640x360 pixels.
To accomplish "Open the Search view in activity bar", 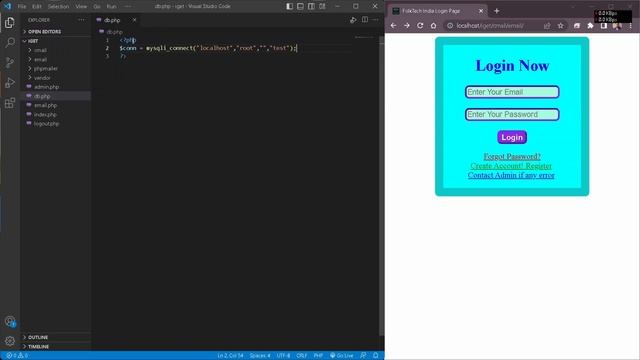I will pyautogui.click(x=10, y=42).
